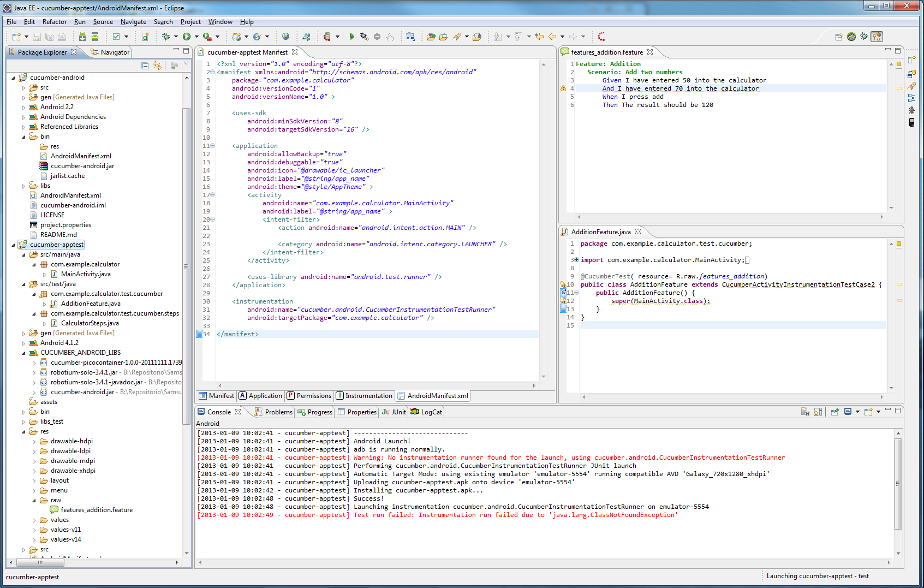Click the green Run button icon
Image resolution: width=924 pixels, height=588 pixels.
tap(187, 37)
